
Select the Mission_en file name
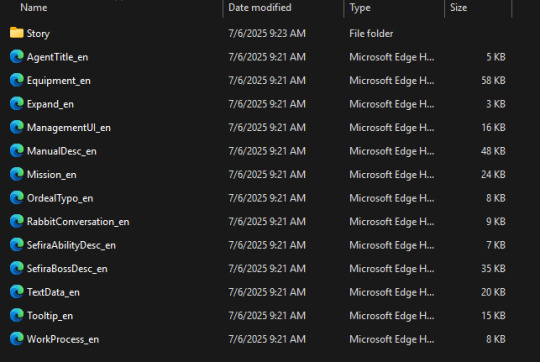point(52,175)
